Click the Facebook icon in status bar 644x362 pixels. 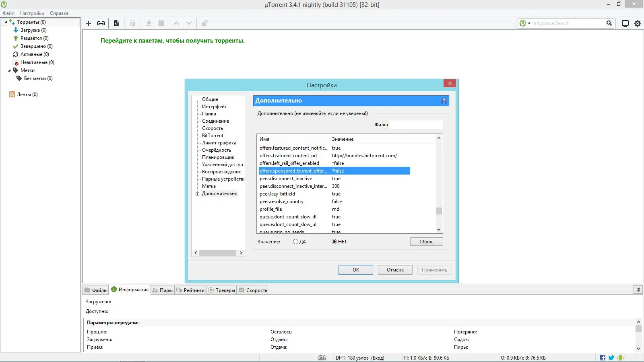603,358
